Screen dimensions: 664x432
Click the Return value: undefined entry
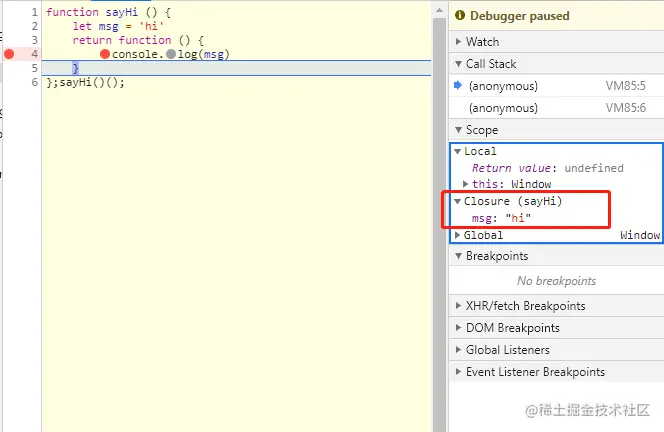tap(548, 168)
